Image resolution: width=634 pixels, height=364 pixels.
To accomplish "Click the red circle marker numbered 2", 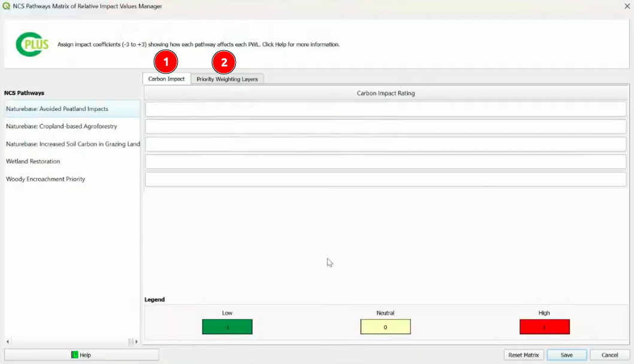I will 224,62.
